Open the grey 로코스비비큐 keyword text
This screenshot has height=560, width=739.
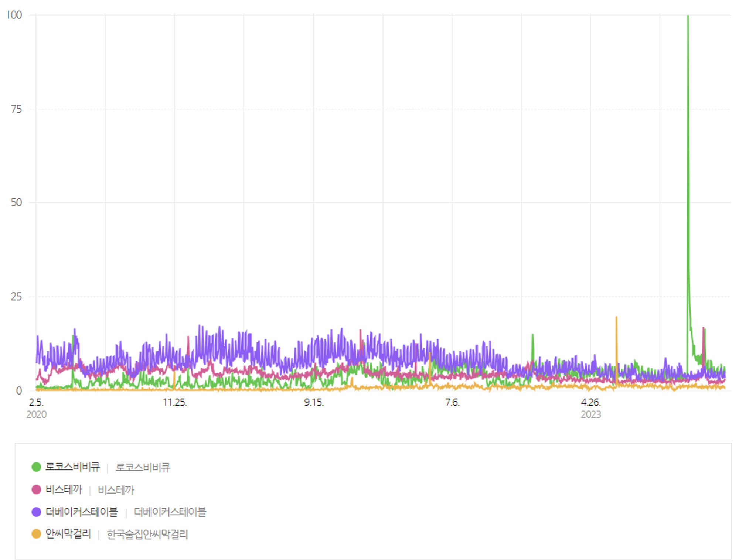pyautogui.click(x=143, y=467)
